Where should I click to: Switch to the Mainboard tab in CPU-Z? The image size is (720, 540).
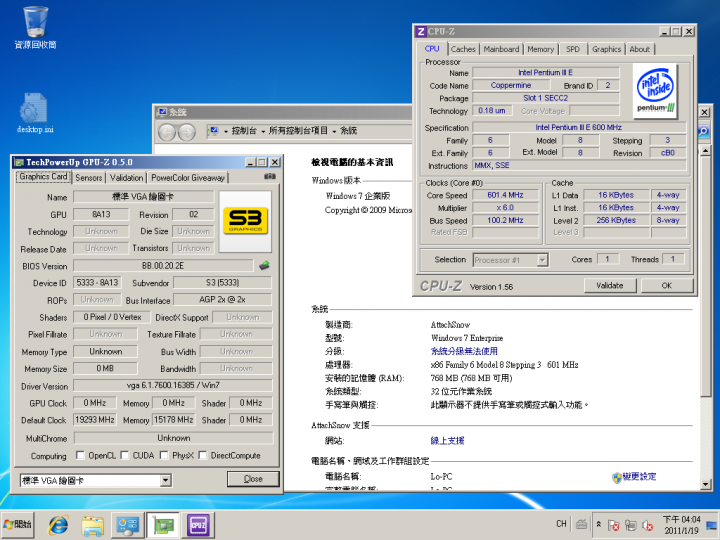pos(501,49)
